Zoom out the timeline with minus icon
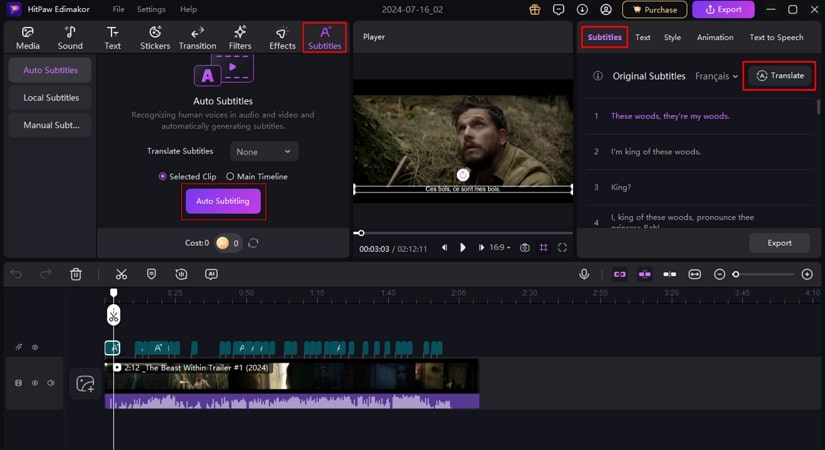This screenshot has height=450, width=825. coord(719,274)
